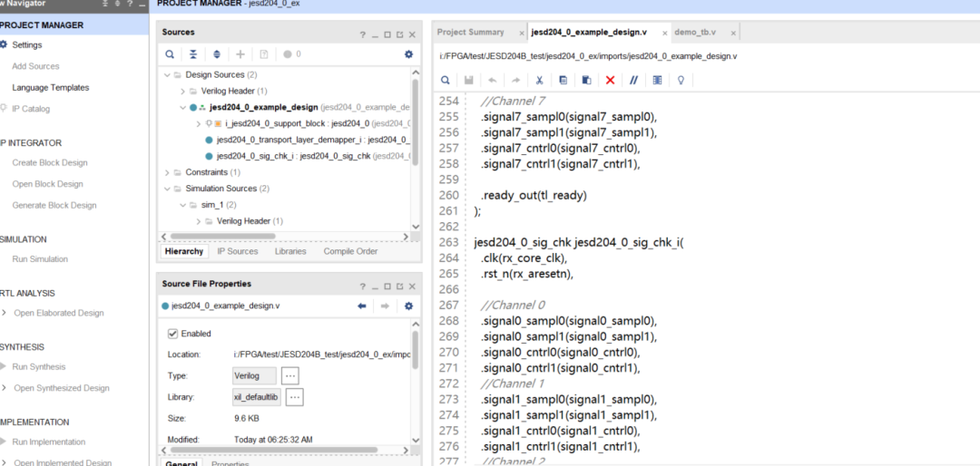Collapse the sim_1 folder

point(182,205)
